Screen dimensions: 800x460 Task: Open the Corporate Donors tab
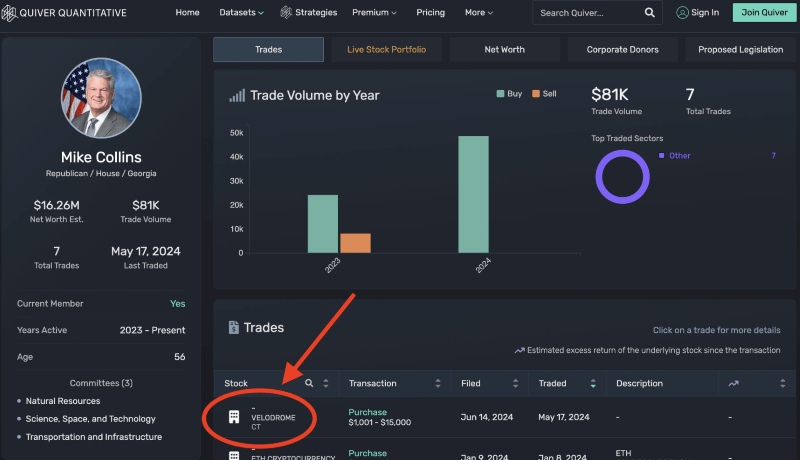(x=622, y=49)
